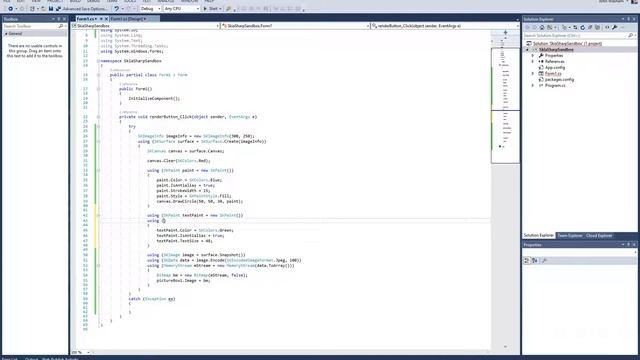Viewport: 640px width, 360px height.
Task: Click the Undo icon in the toolbar
Action: [117, 9]
